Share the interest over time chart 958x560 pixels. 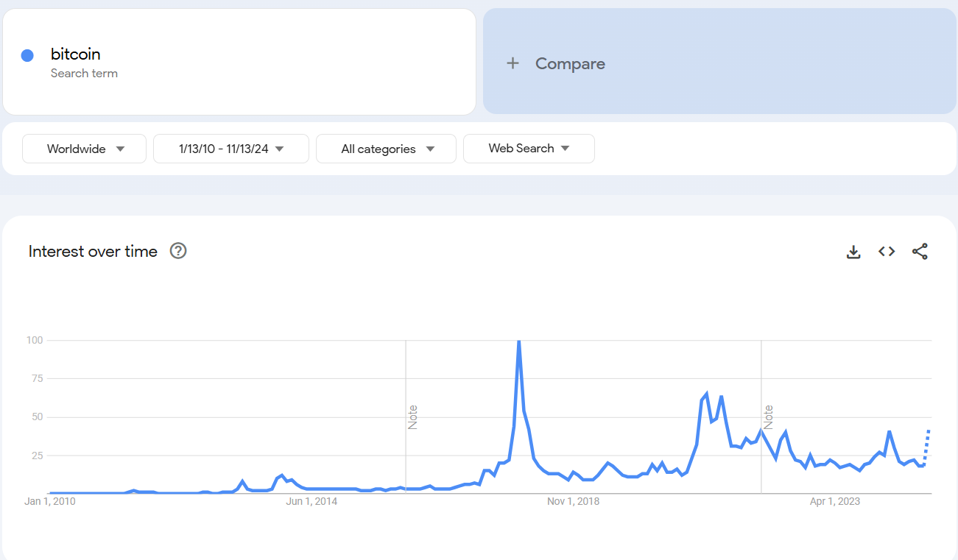pyautogui.click(x=920, y=252)
